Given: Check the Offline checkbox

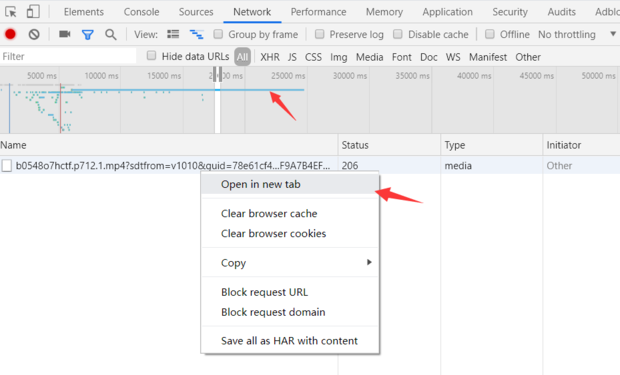Looking at the screenshot, I should tap(490, 34).
